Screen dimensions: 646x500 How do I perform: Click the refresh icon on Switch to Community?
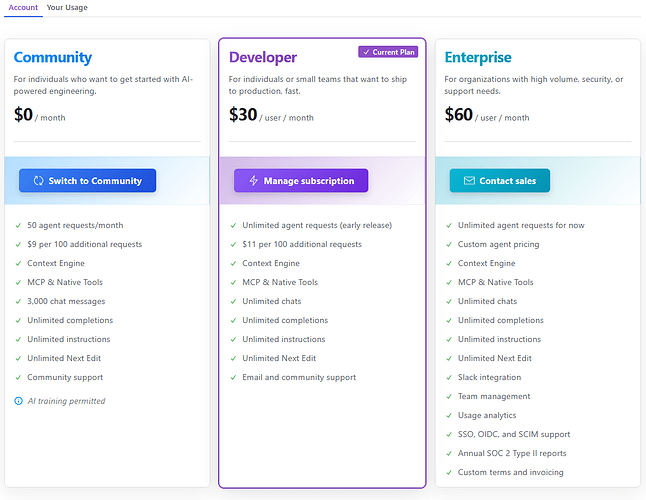[x=38, y=181]
